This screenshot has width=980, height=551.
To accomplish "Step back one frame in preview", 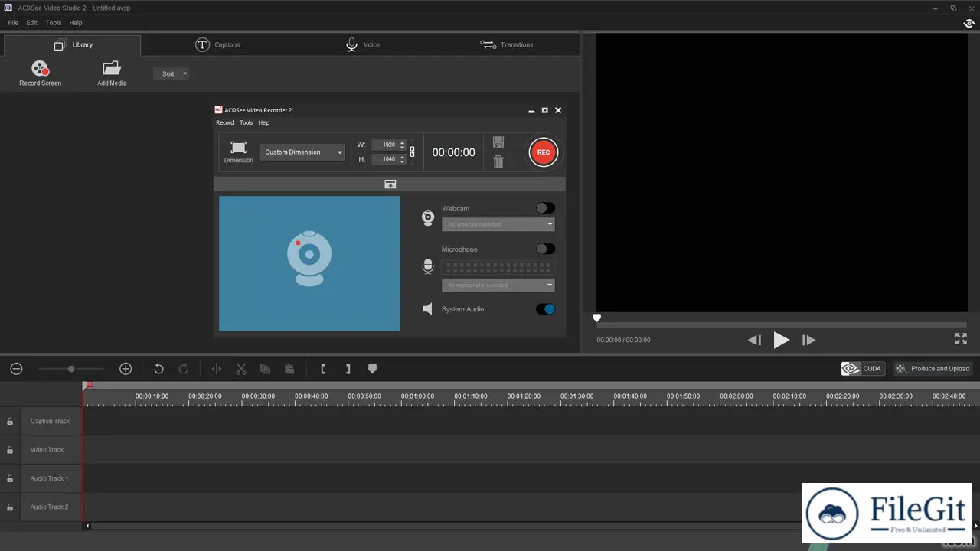I will point(754,340).
